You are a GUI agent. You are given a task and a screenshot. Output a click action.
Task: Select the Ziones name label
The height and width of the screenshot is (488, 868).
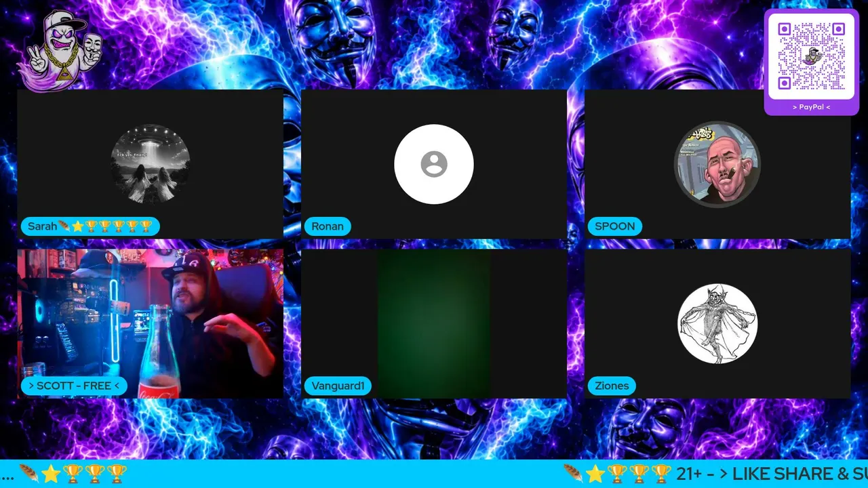(x=612, y=386)
